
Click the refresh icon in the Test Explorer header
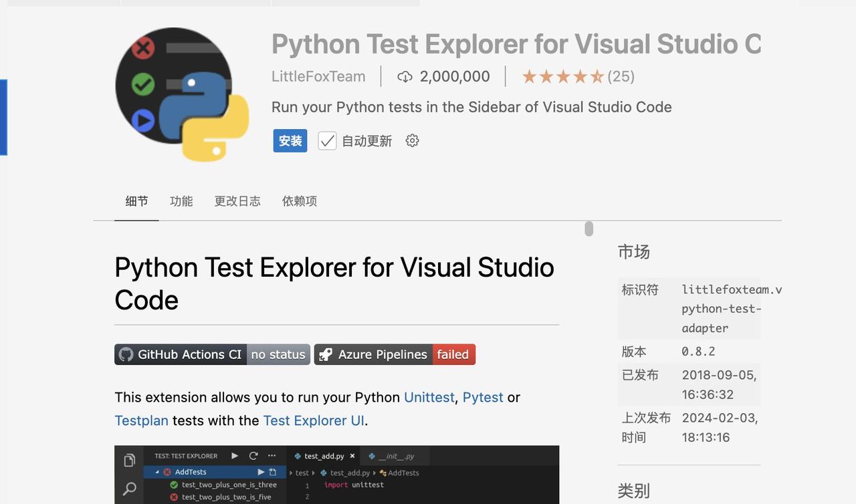pos(253,455)
